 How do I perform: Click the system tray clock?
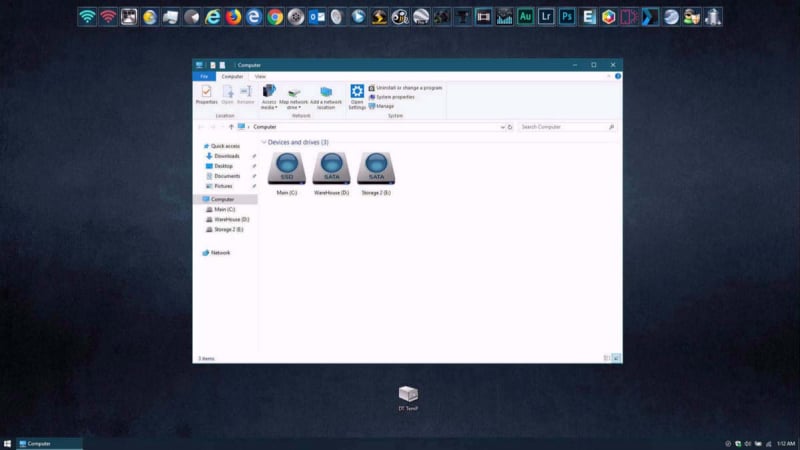tap(786, 444)
